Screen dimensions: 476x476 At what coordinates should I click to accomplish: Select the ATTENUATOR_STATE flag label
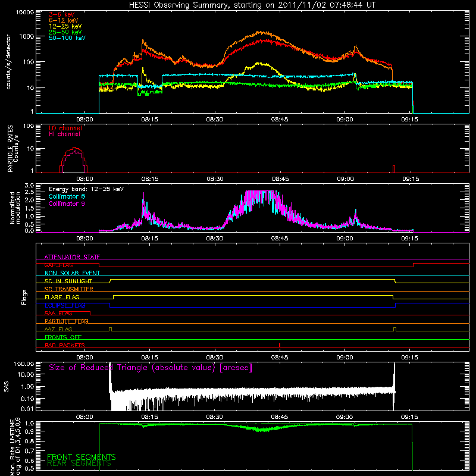point(72,257)
